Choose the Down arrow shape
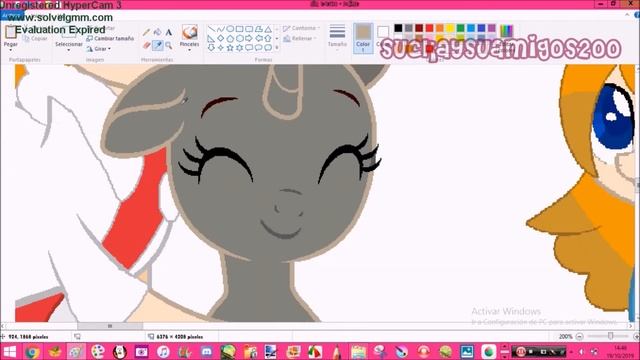 [x=211, y=48]
